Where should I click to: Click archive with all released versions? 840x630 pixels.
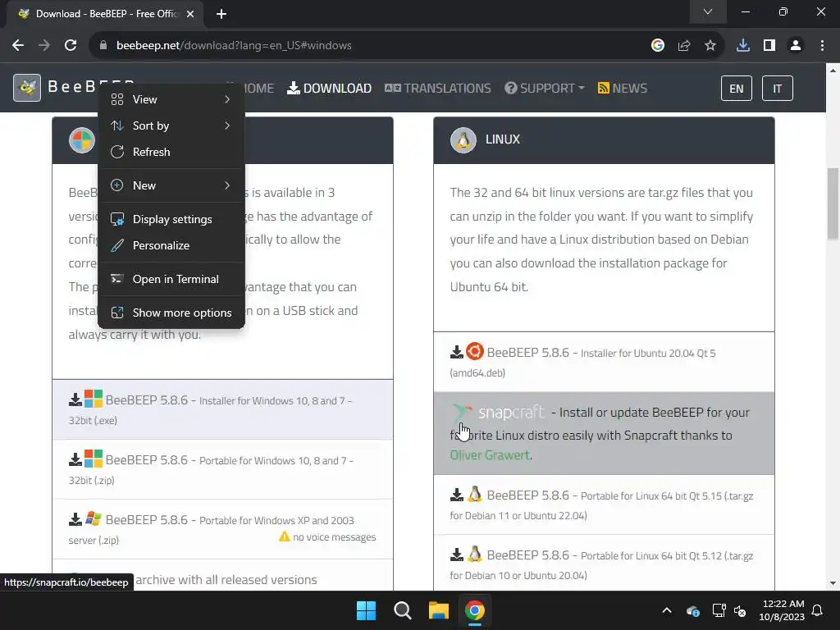point(226,580)
